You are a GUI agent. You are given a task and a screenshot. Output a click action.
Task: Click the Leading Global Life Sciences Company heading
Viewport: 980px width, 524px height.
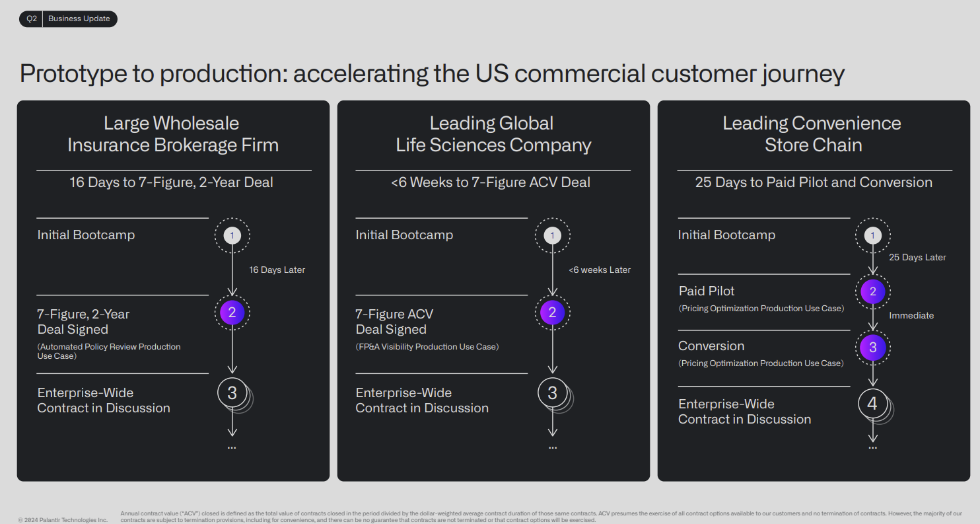coord(493,134)
